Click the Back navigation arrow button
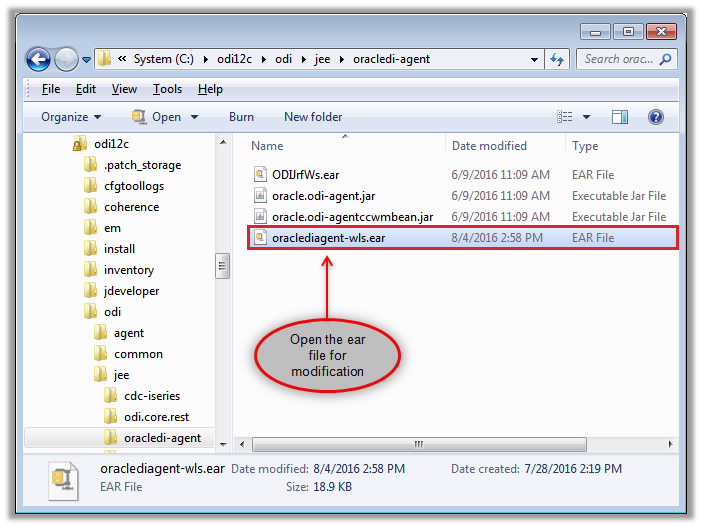Viewport: 702px width, 527px height. coord(39,59)
